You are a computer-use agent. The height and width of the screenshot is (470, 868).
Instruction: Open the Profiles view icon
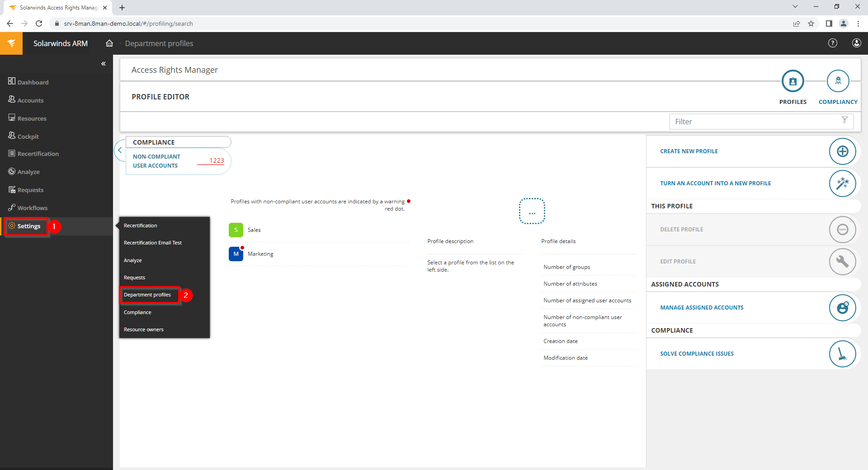793,81
